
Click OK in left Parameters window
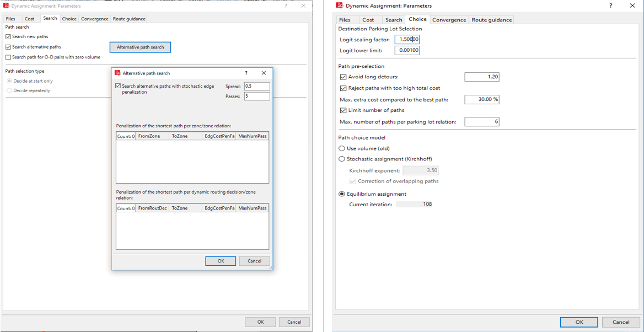click(x=260, y=322)
